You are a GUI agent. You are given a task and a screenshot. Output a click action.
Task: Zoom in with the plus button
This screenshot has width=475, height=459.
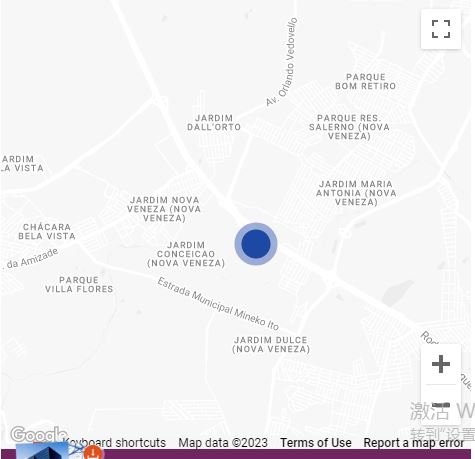click(x=441, y=364)
